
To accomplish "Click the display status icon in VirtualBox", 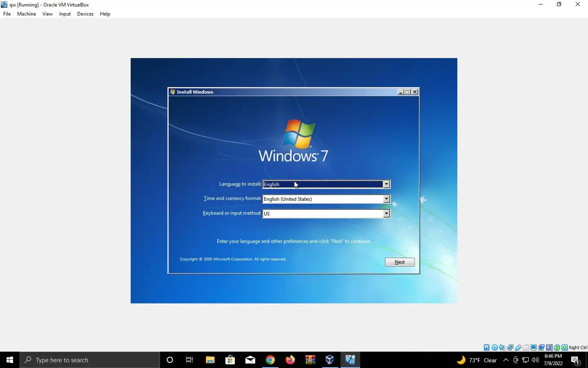I will click(533, 348).
